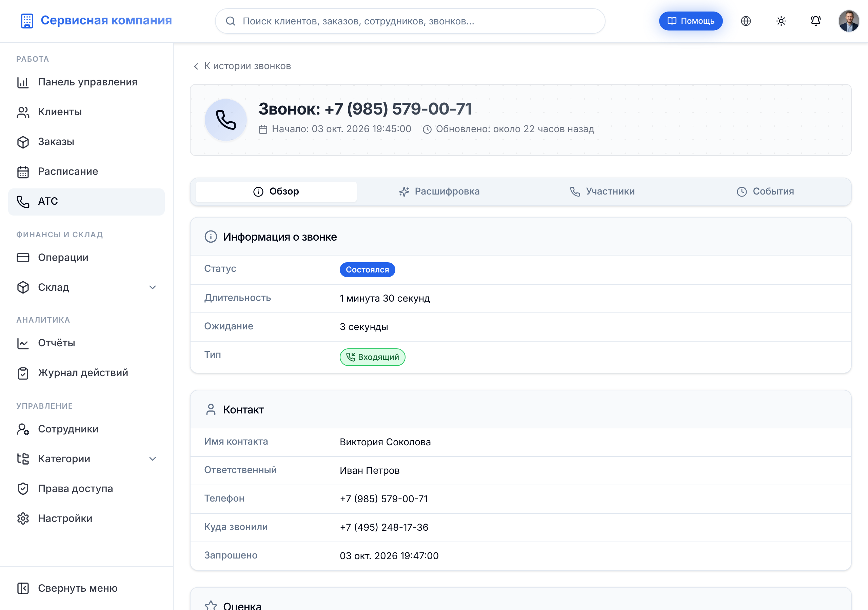Image resolution: width=868 pixels, height=610 pixels.
Task: Toggle the light/dark theme sun icon
Action: tap(781, 21)
